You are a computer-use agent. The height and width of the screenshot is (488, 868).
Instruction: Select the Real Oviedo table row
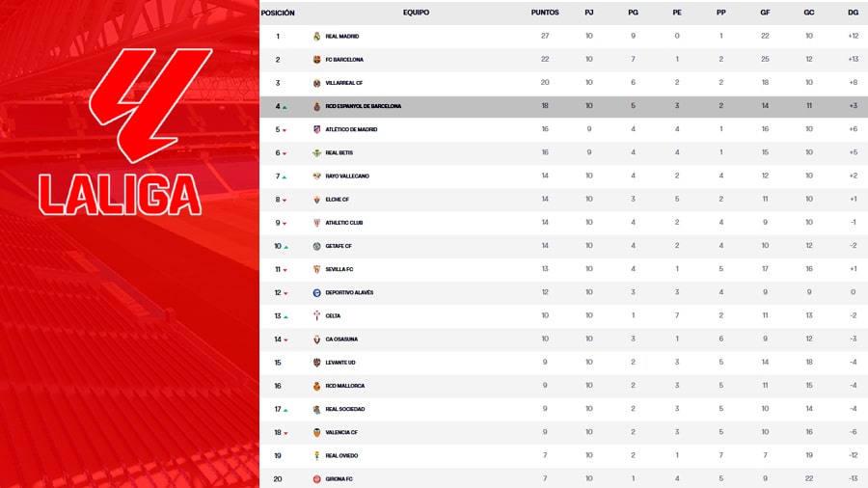click(563, 455)
